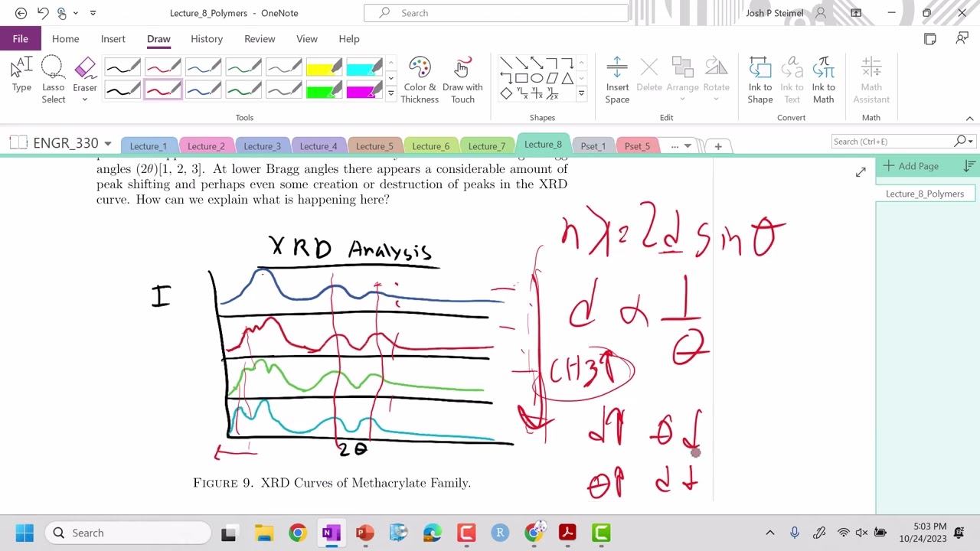Open Color & Thickness settings
Viewport: 980px width, 551px height.
(x=420, y=80)
